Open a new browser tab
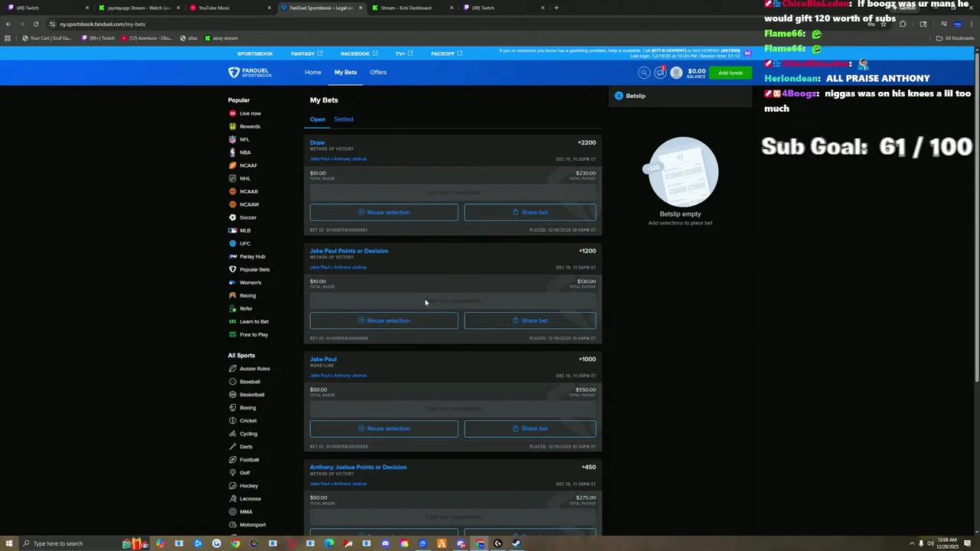This screenshot has width=980, height=551. pyautogui.click(x=557, y=8)
